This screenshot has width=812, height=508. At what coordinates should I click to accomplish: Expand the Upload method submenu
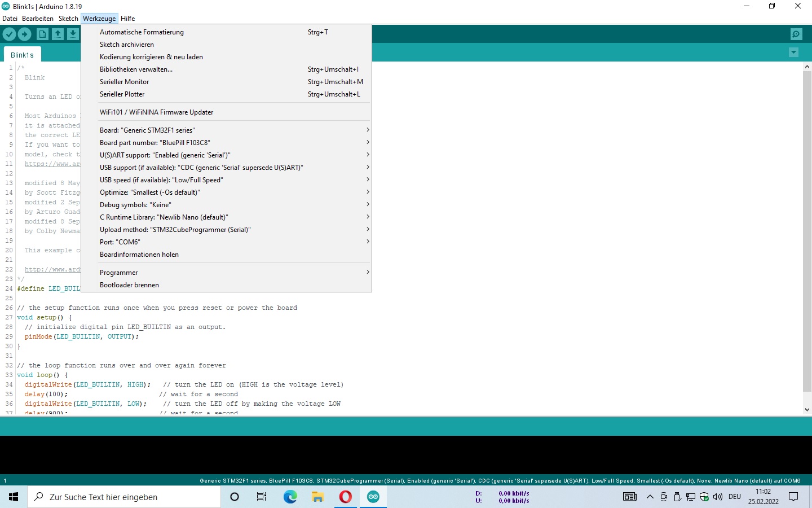tap(226, 230)
